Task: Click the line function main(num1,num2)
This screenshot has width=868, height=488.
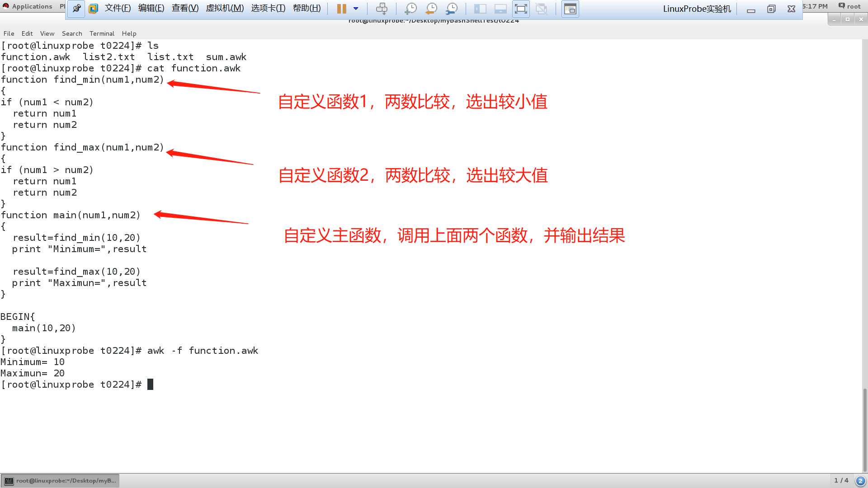Action: (x=71, y=215)
